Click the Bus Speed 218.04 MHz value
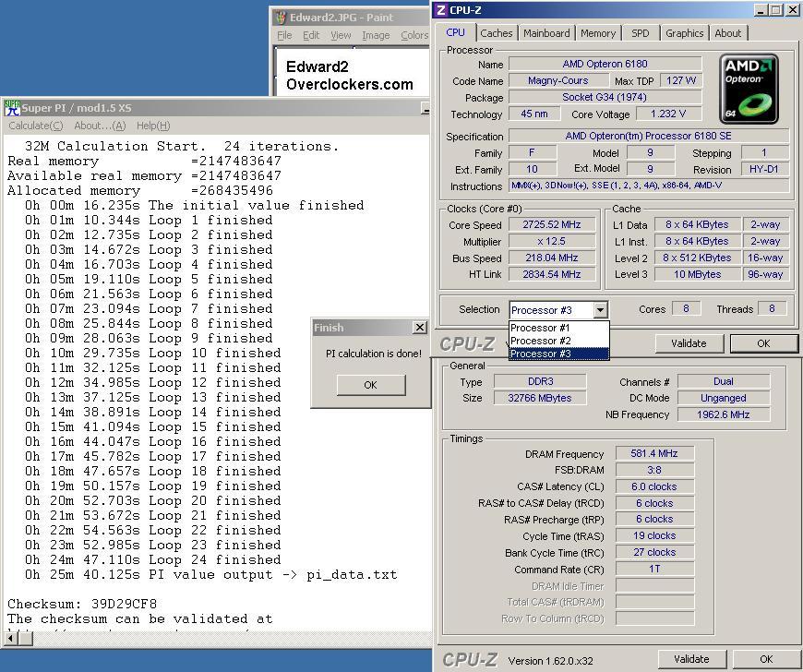This screenshot has height=672, width=803. (552, 258)
